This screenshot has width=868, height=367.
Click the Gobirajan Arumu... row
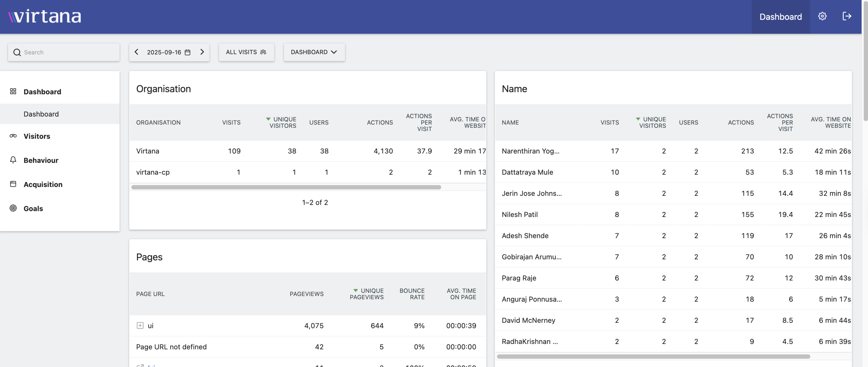coord(673,257)
